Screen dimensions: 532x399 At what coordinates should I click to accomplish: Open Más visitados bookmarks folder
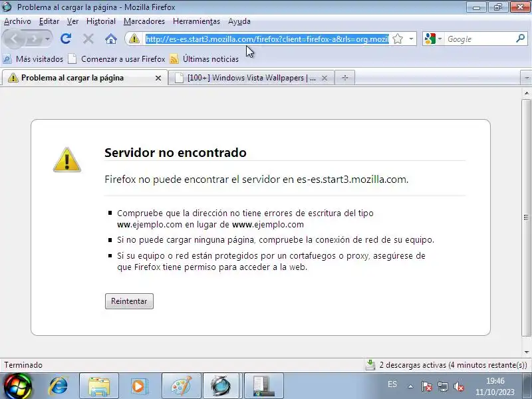(33, 59)
